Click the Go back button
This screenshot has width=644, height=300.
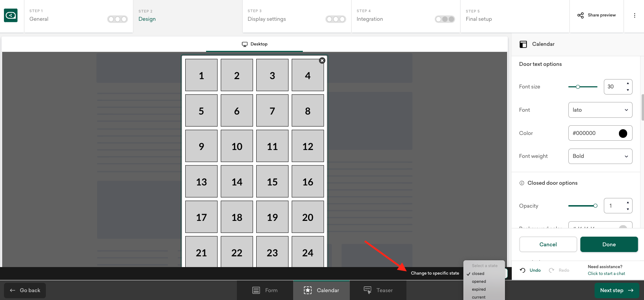coord(25,290)
